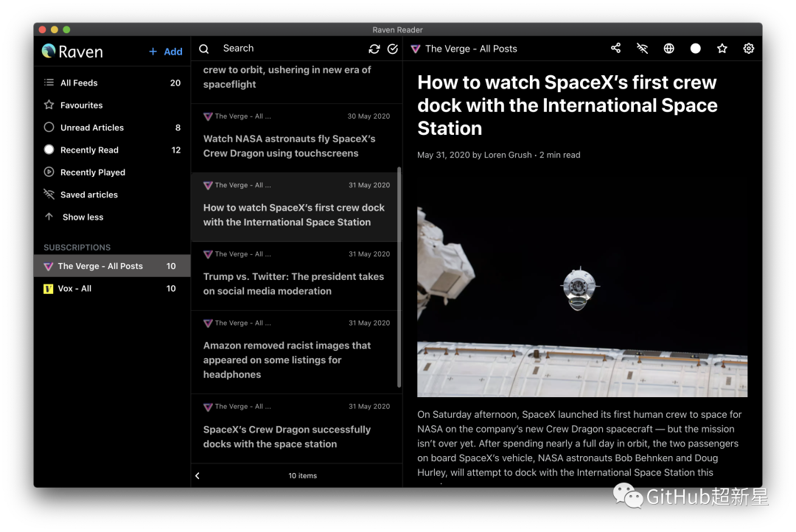The width and height of the screenshot is (796, 532).
Task: Click the search magnifier icon
Action: pyautogui.click(x=204, y=49)
